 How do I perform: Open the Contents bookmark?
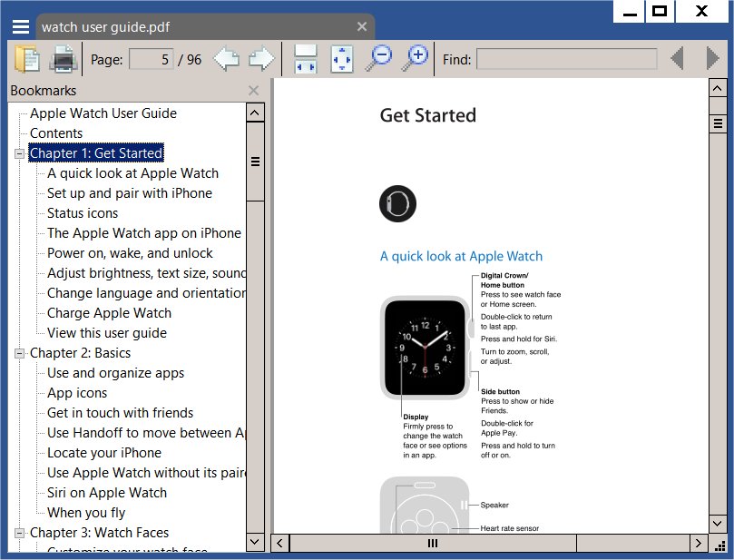click(x=56, y=133)
